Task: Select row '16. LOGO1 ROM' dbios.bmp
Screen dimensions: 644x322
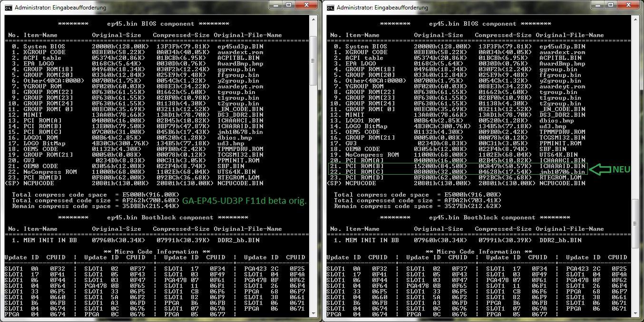Action: pyautogui.click(x=130, y=138)
